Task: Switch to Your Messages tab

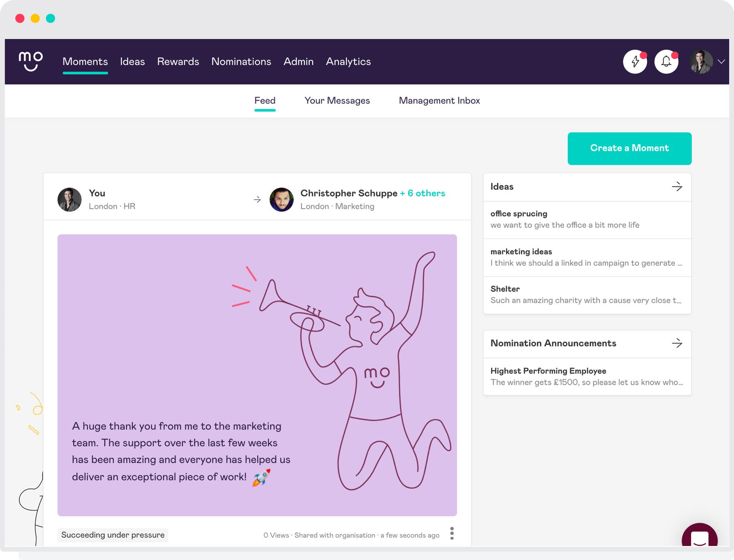Action: [337, 101]
